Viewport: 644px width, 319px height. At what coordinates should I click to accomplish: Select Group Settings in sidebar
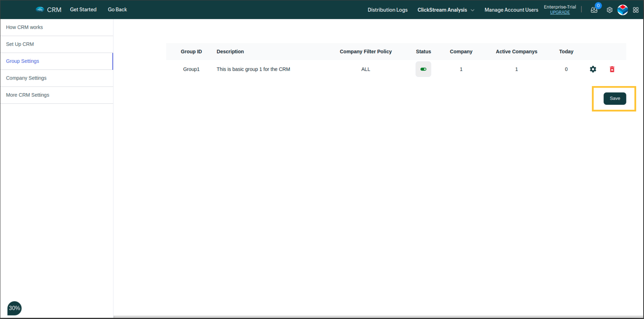[57, 61]
